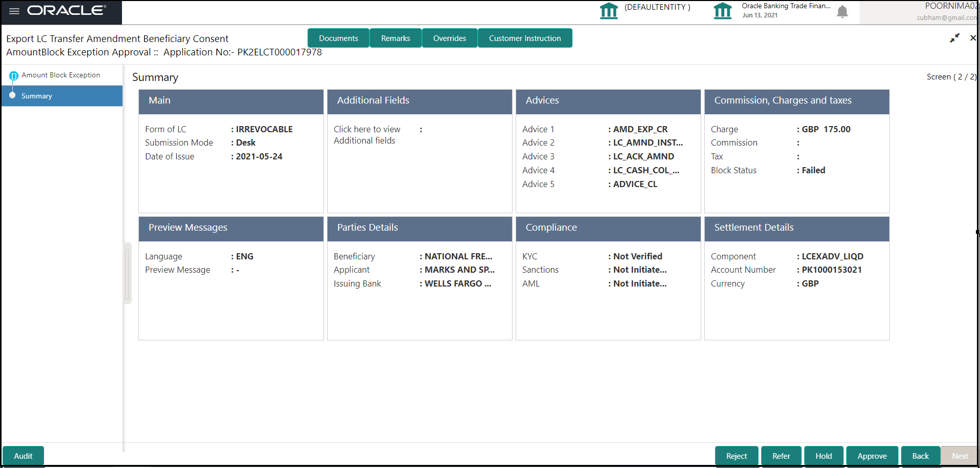Screen dimensions: 980x468
Task: Refer the transaction
Action: pyautogui.click(x=781, y=456)
